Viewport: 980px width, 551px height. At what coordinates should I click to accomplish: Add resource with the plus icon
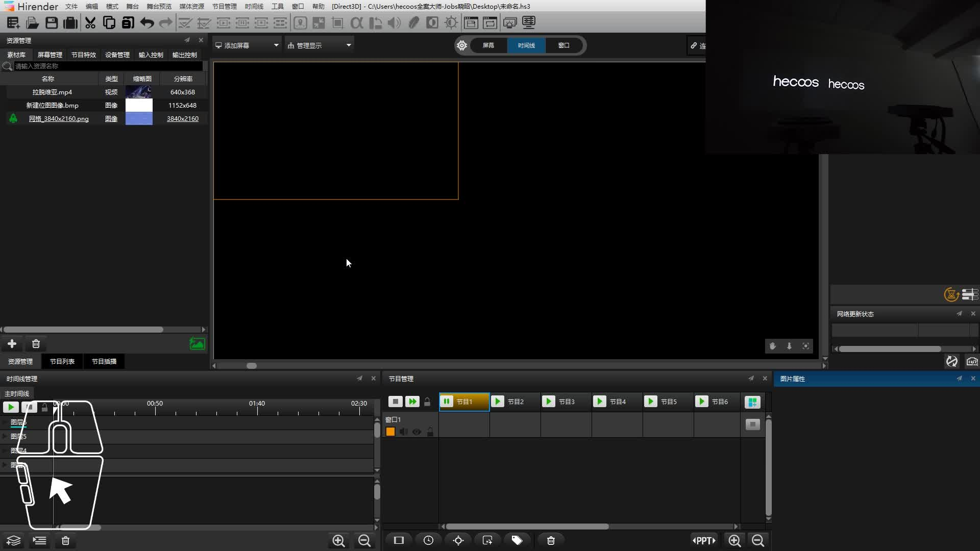tap(12, 344)
